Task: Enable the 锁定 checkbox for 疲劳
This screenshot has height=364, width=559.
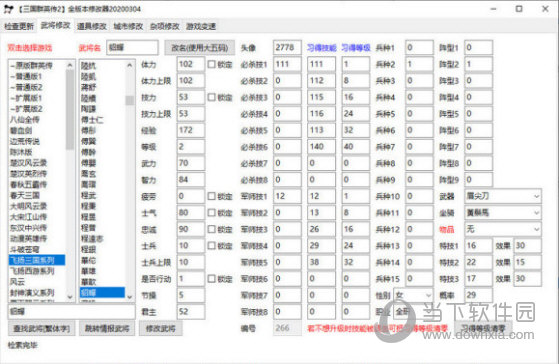Action: pos(211,196)
